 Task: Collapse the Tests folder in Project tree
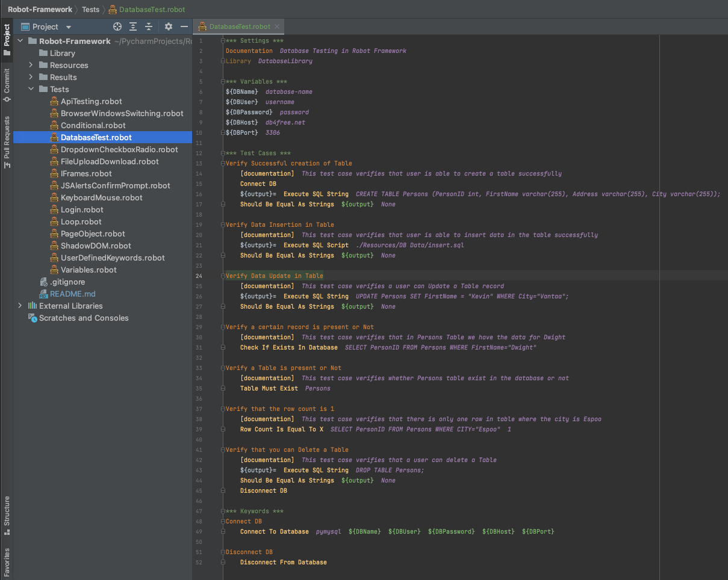(x=31, y=89)
